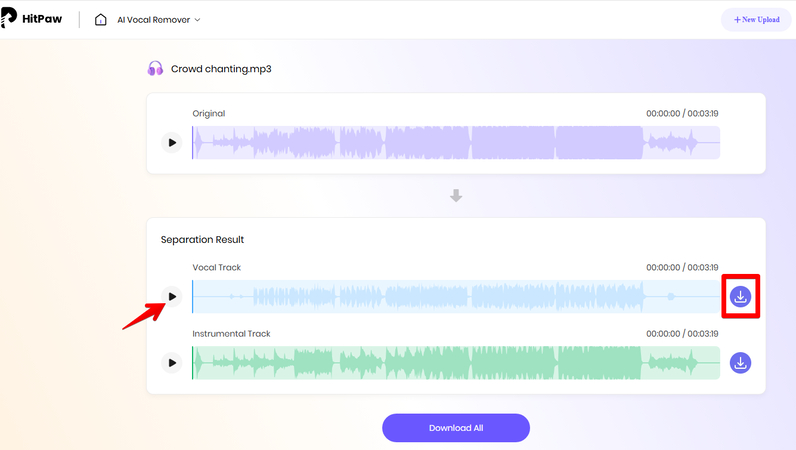Seek within the blue Vocal Track waveform

[x=455, y=297]
